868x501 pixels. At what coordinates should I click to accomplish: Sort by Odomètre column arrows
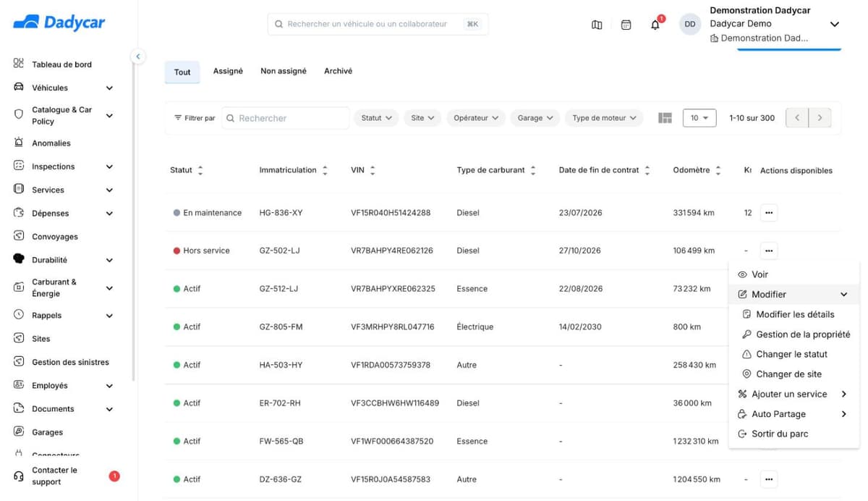(718, 170)
